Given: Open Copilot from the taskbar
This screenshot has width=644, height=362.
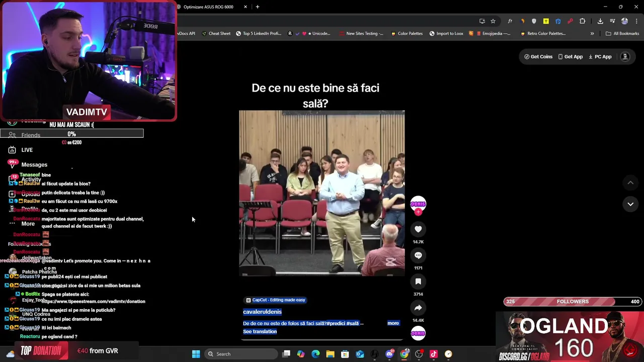Looking at the screenshot, I should [301, 354].
